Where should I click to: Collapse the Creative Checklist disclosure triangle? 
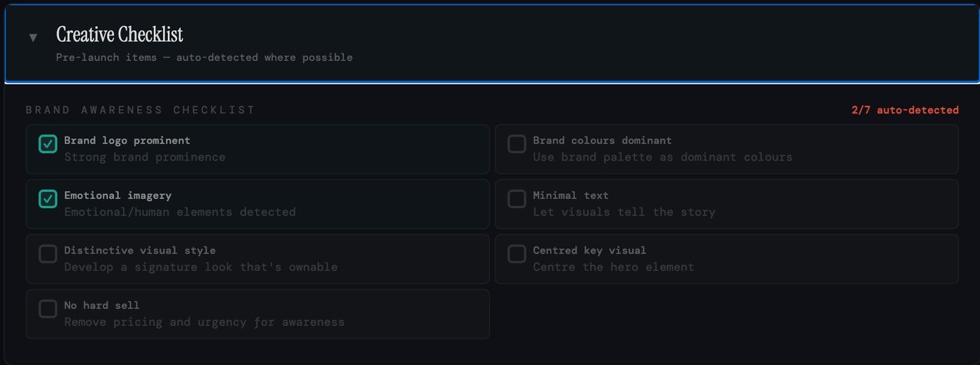(33, 38)
